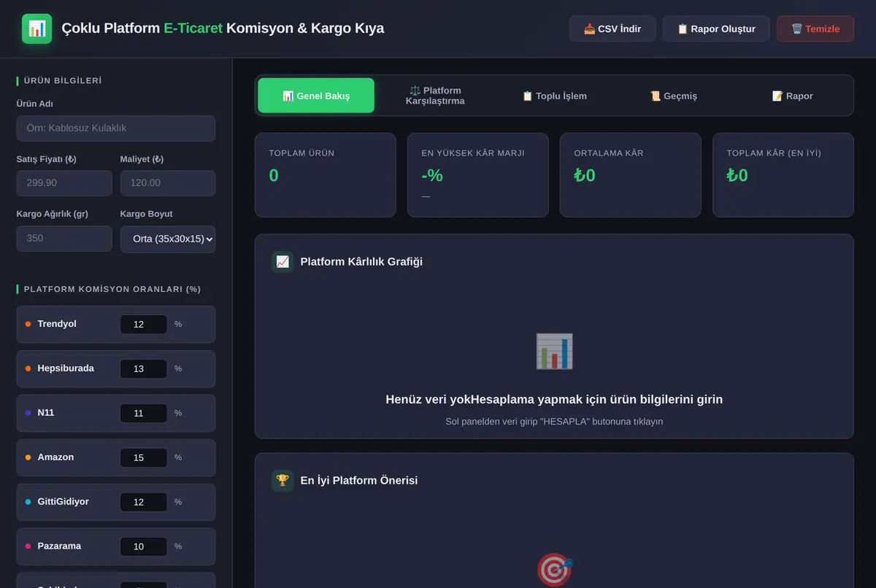Clear all data with Temizle button

pos(815,29)
